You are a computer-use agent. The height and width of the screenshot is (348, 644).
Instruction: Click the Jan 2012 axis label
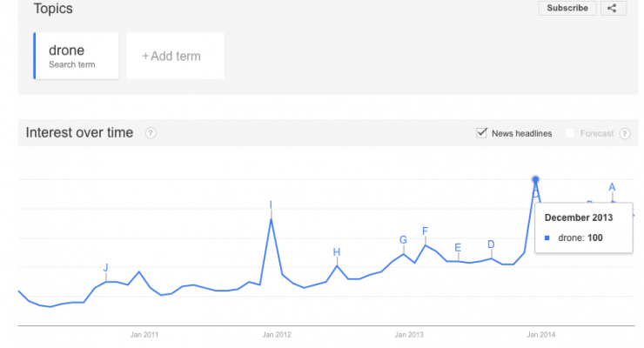[277, 335]
